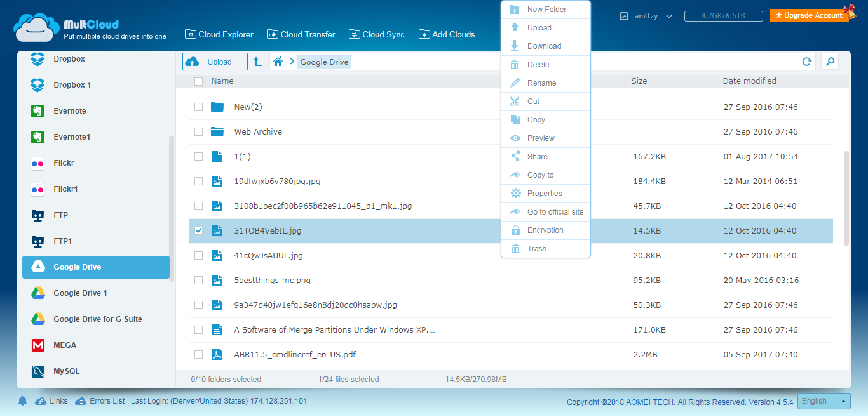
Task: Click the refresh icon in the path bar
Action: [807, 62]
